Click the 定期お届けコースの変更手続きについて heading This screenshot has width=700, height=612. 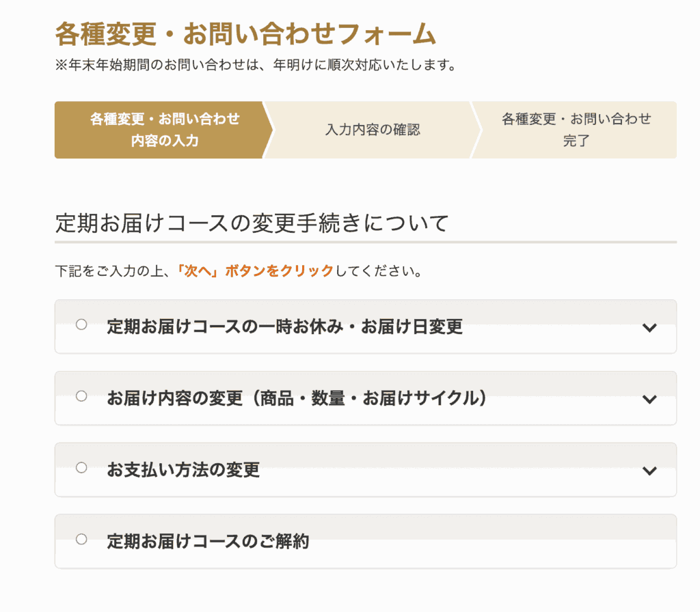[252, 223]
